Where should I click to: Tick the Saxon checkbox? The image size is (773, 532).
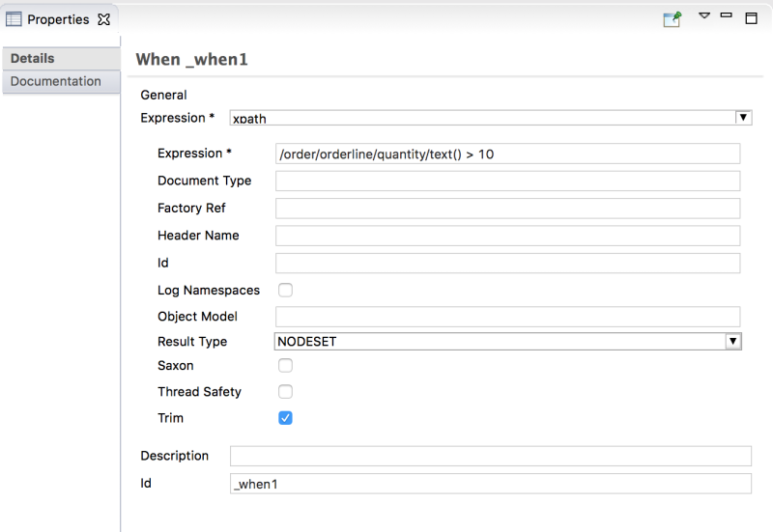[x=285, y=366]
